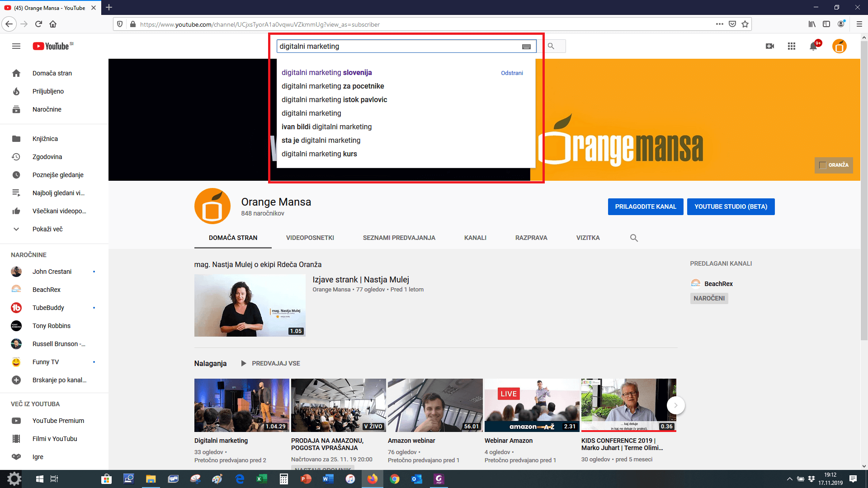
Task: Show next uploads with carousel arrow
Action: pyautogui.click(x=675, y=405)
